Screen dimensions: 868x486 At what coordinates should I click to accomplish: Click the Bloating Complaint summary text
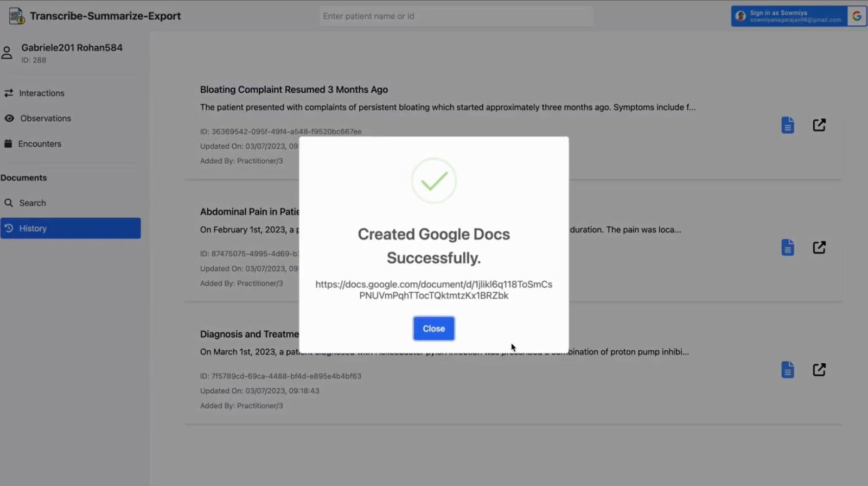(x=448, y=108)
